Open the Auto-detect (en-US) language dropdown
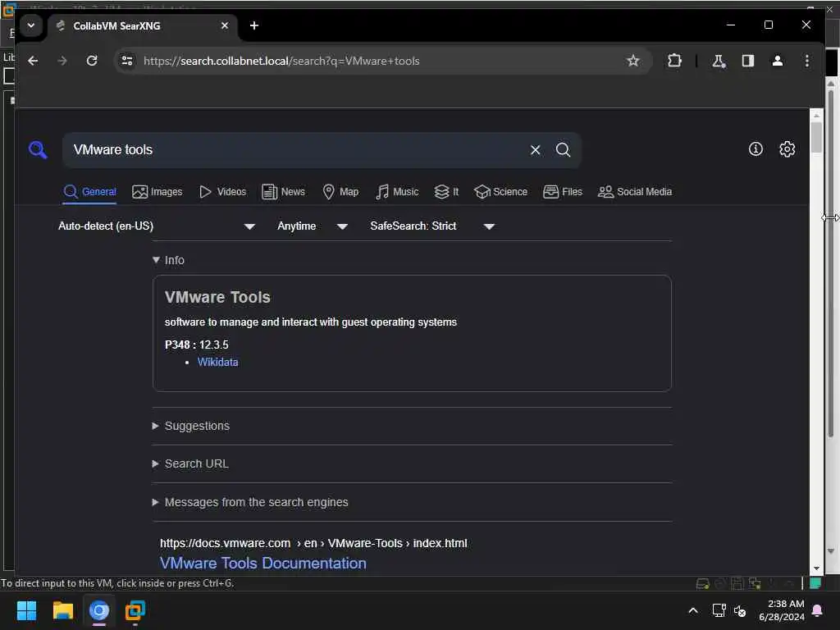 tap(157, 226)
